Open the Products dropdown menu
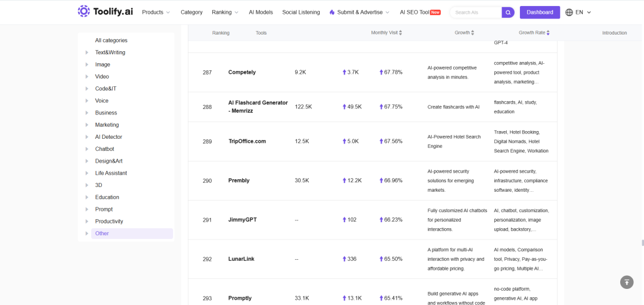This screenshot has height=305, width=644. (x=156, y=13)
